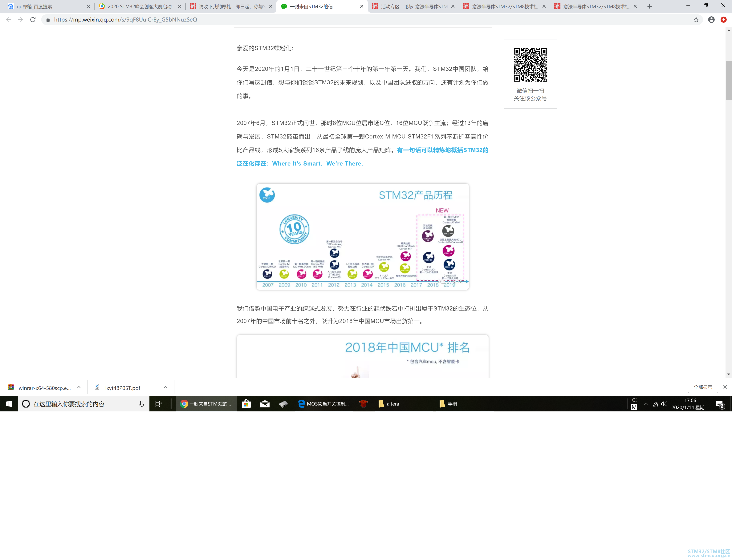The height and width of the screenshot is (560, 732).
Task: View site security lock information
Action: (x=48, y=20)
